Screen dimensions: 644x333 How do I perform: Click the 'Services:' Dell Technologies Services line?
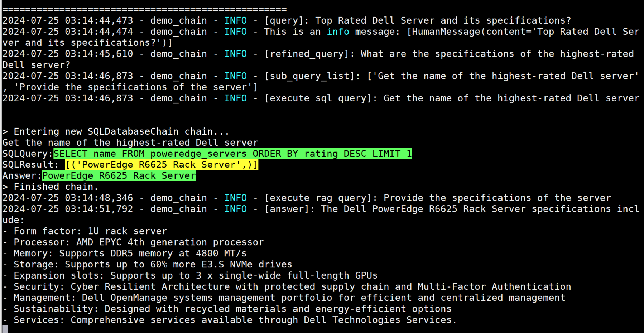pos(230,320)
